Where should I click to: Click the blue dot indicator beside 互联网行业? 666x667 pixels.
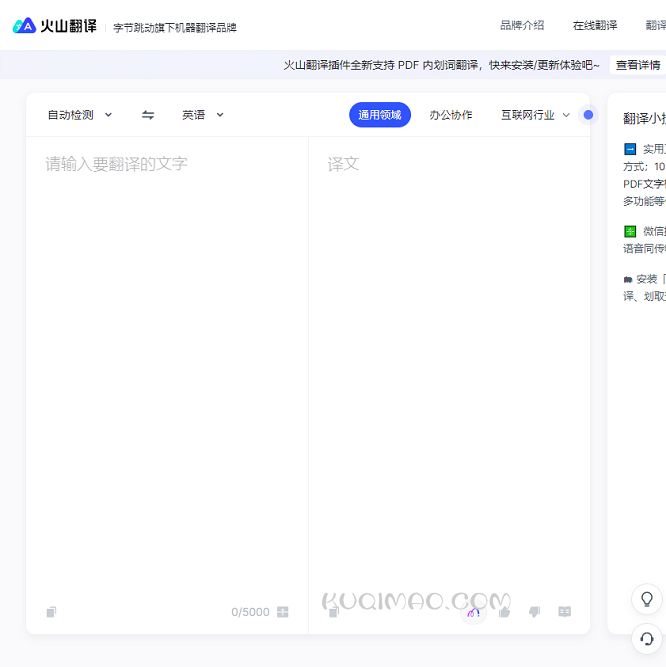588,115
